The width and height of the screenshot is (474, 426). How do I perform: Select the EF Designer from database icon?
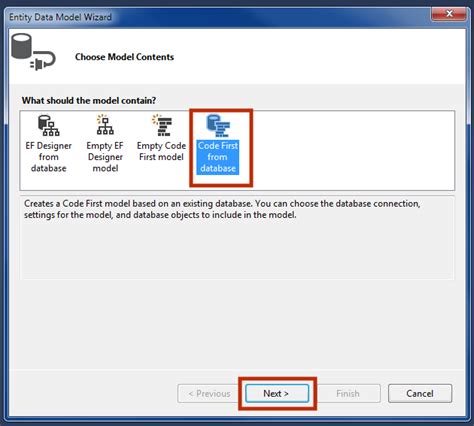pyautogui.click(x=49, y=126)
